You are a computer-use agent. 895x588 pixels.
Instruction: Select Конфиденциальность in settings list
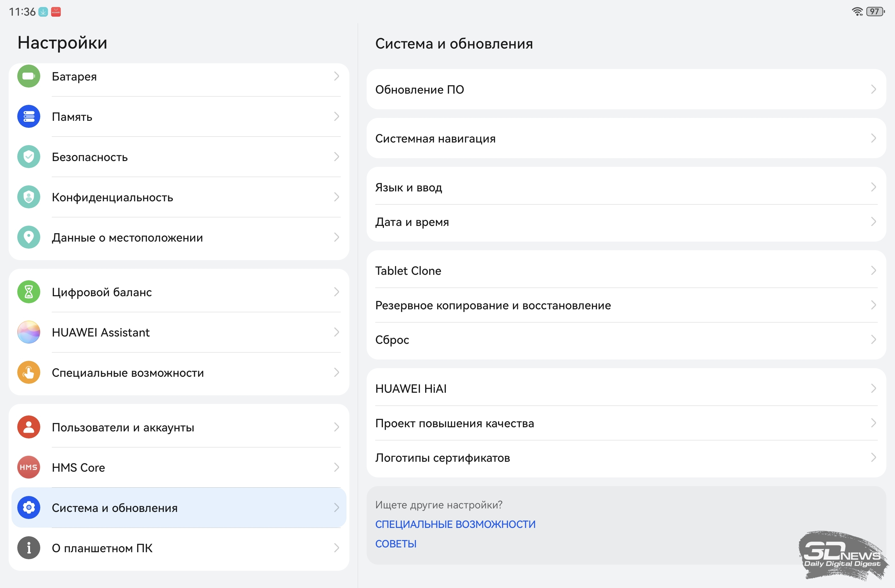click(x=112, y=197)
